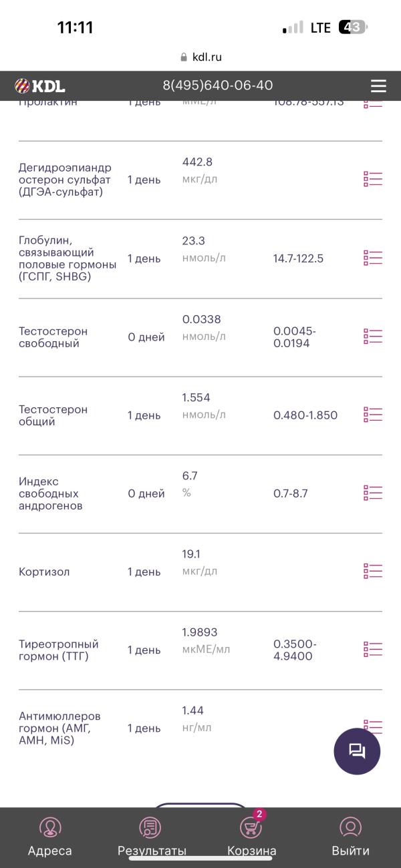This screenshot has height=868, width=401.
Task: Open the details icon for Тестостерон общий
Action: coord(373,415)
